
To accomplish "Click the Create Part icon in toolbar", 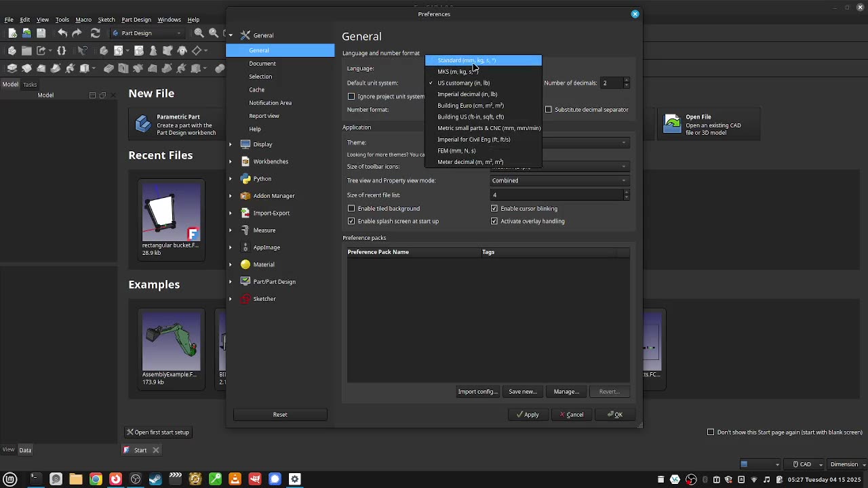I will click(x=12, y=50).
